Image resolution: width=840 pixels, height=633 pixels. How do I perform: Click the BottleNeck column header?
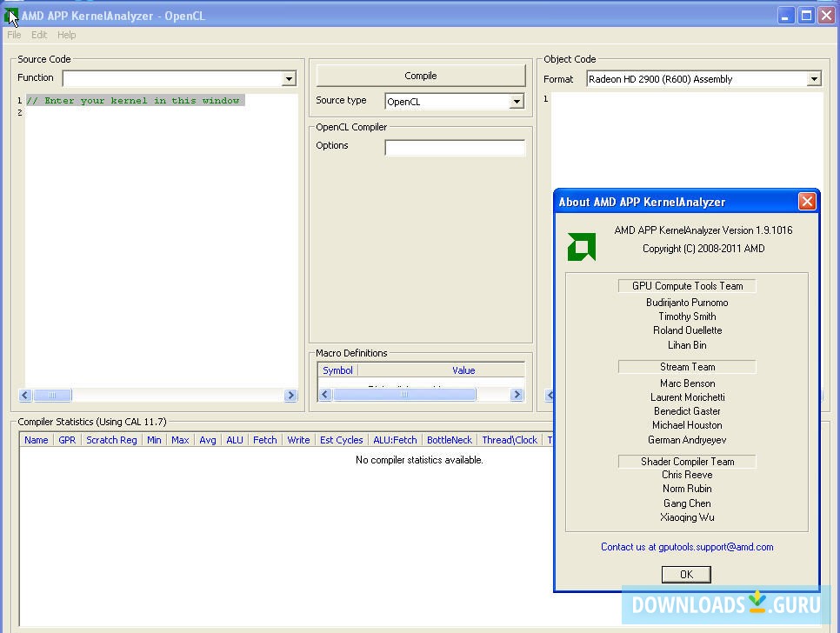pos(449,440)
